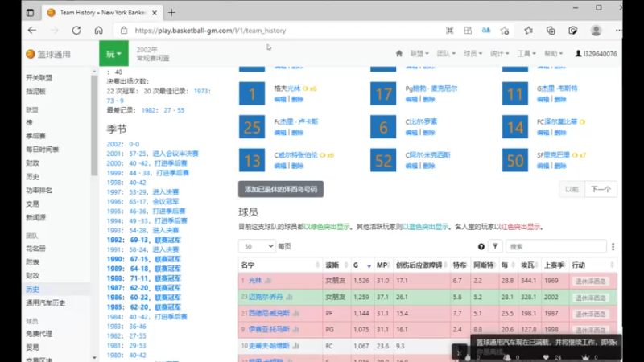This screenshot has height=362, width=644.
Task: Click 退休泽西岛 button in 迈克尔·乔丹 row
Action: (590, 298)
